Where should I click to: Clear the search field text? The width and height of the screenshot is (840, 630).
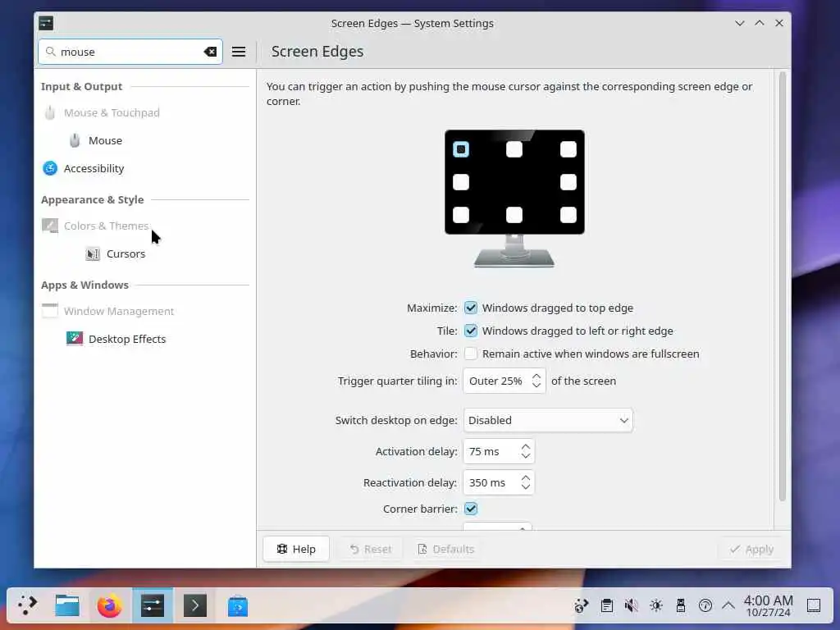210,52
